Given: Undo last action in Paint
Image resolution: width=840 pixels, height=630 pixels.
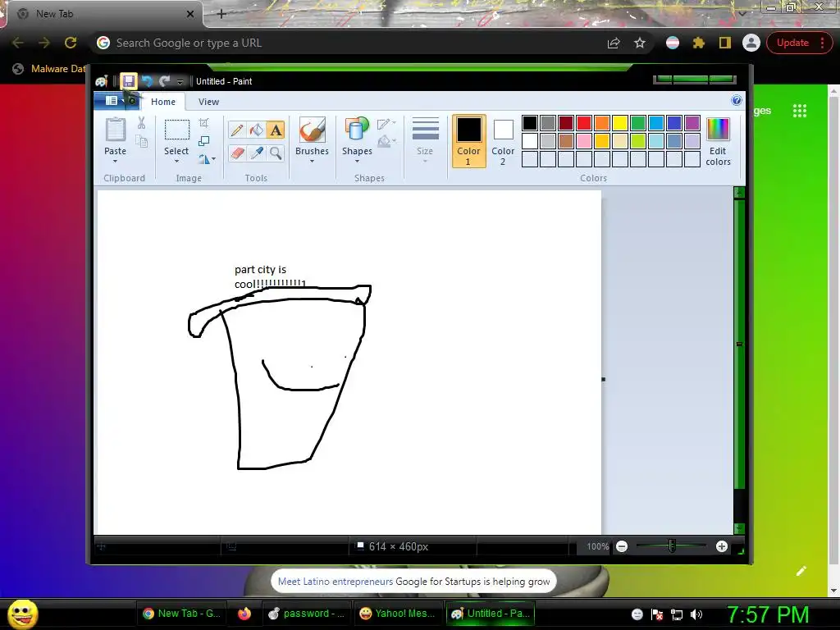Looking at the screenshot, I should [147, 81].
